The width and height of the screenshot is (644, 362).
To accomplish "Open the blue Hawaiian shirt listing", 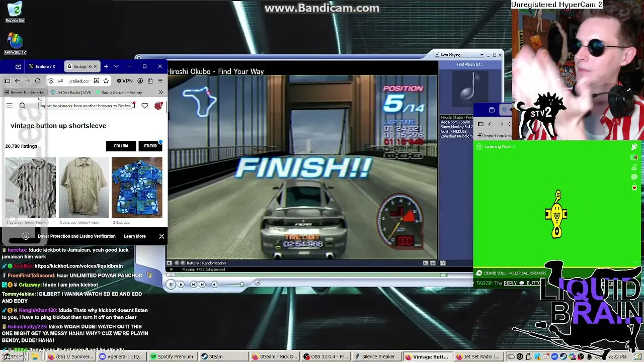I will click(x=137, y=188).
